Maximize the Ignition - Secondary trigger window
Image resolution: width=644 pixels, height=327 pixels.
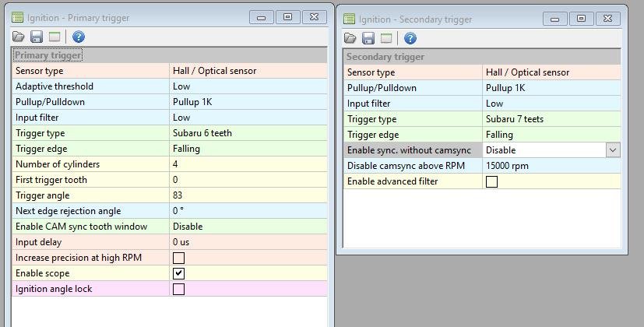tap(581, 19)
